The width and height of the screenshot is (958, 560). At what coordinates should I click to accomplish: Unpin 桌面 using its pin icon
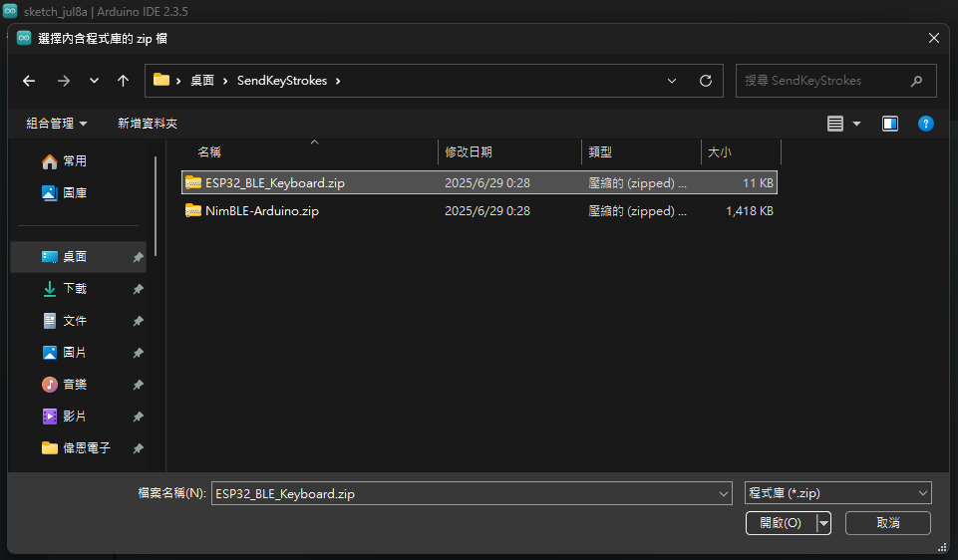(x=139, y=258)
